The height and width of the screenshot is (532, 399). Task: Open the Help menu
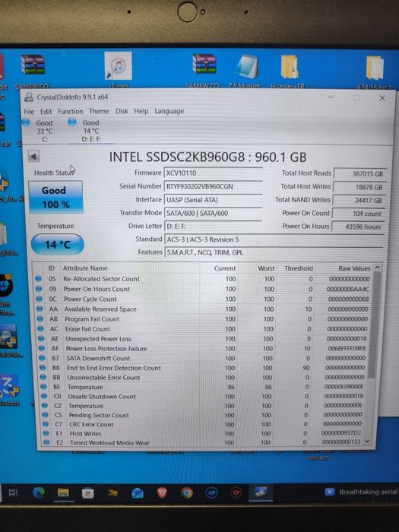coord(141,111)
